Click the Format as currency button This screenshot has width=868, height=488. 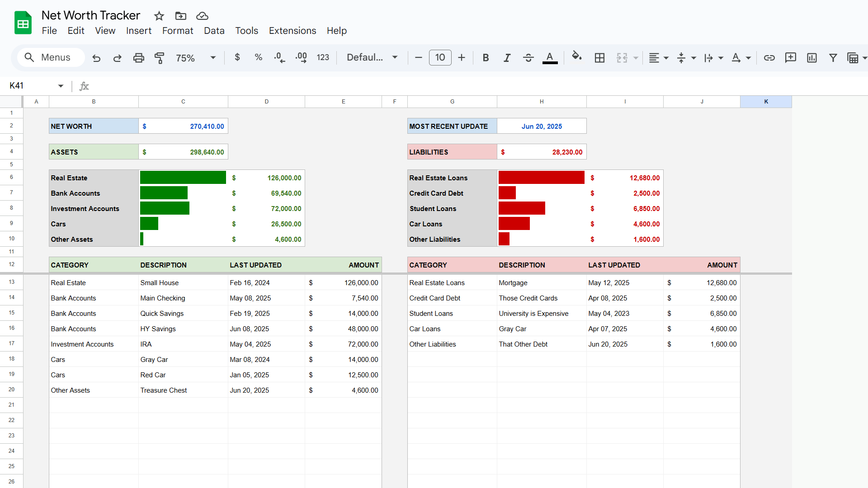(x=237, y=57)
